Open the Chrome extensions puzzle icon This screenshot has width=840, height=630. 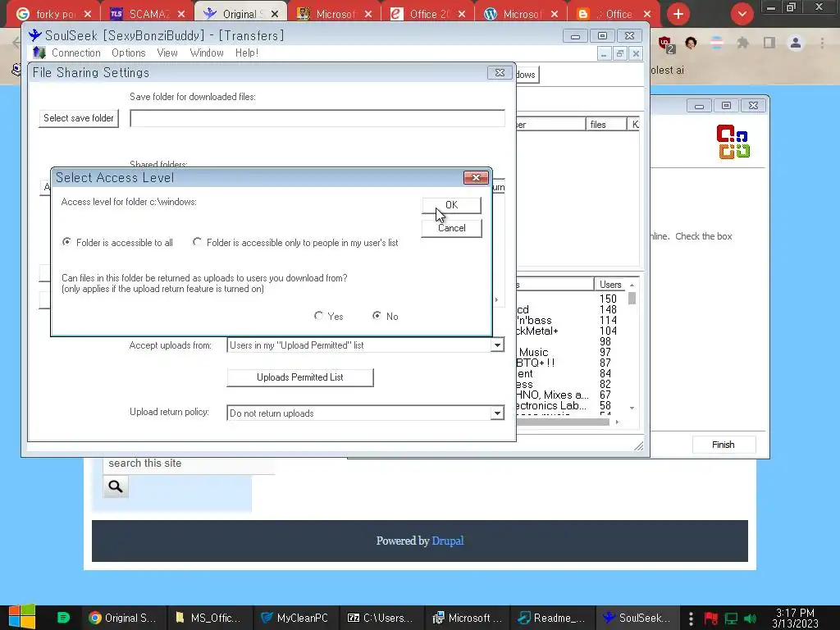pyautogui.click(x=742, y=43)
